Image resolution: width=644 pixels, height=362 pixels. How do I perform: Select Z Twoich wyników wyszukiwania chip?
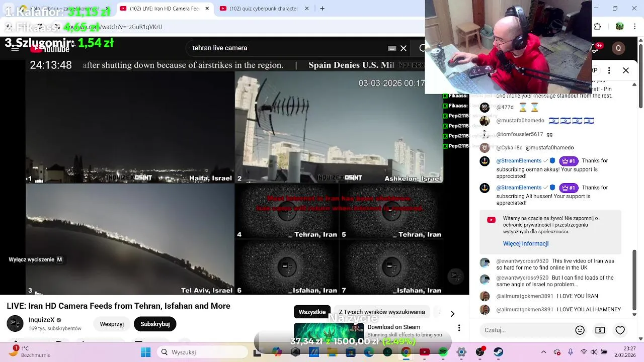point(382,312)
